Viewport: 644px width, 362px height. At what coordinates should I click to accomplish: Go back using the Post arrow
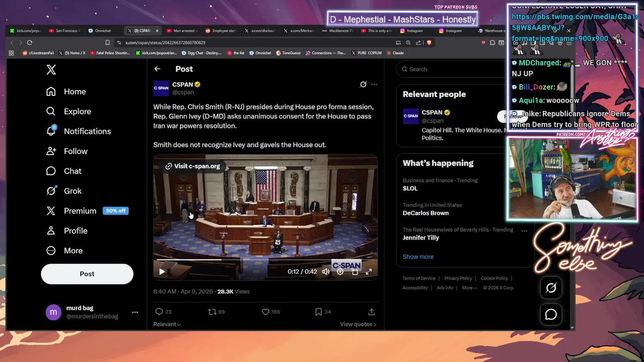pyautogui.click(x=157, y=69)
